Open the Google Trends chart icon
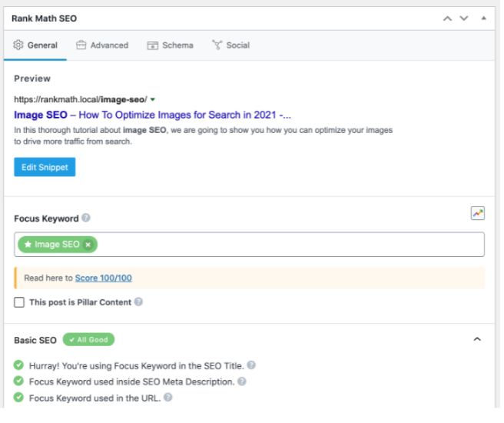This screenshot has height=423, width=504. (x=478, y=213)
